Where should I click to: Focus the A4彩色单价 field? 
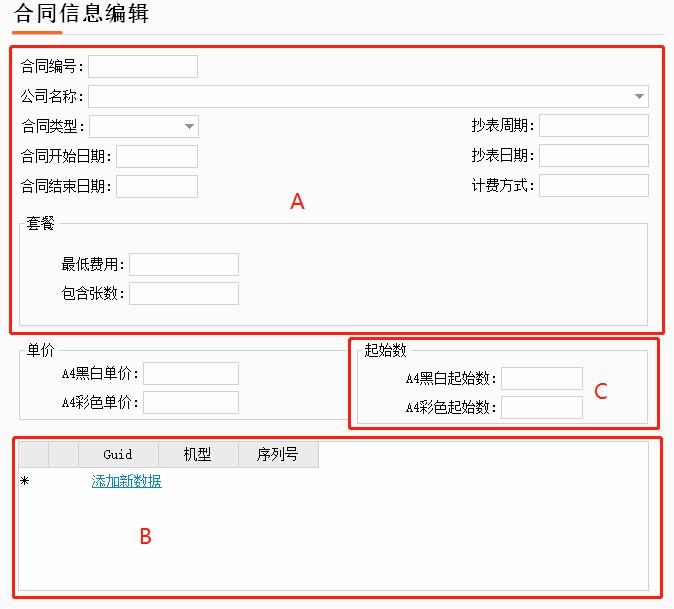coord(191,403)
